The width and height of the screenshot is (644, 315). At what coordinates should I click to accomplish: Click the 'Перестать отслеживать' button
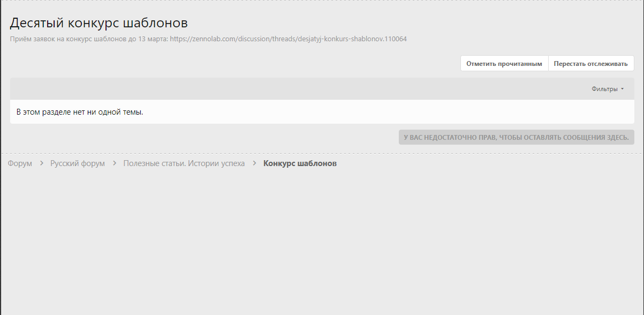pyautogui.click(x=591, y=63)
